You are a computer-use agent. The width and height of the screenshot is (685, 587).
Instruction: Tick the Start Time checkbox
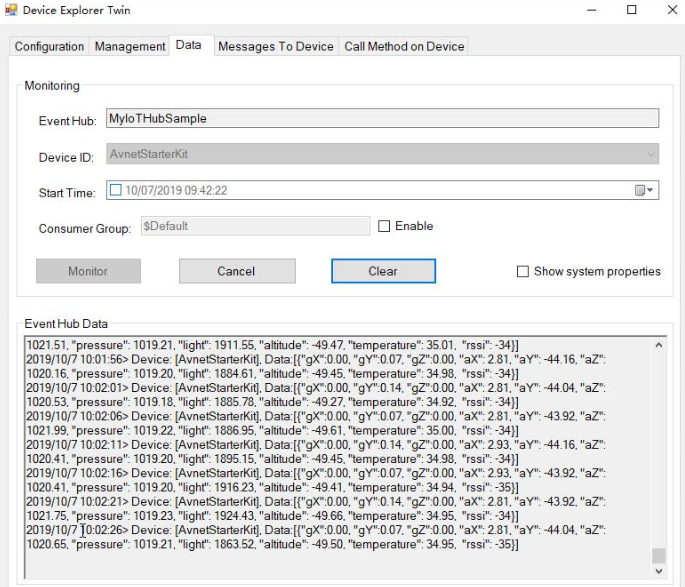[x=116, y=190]
